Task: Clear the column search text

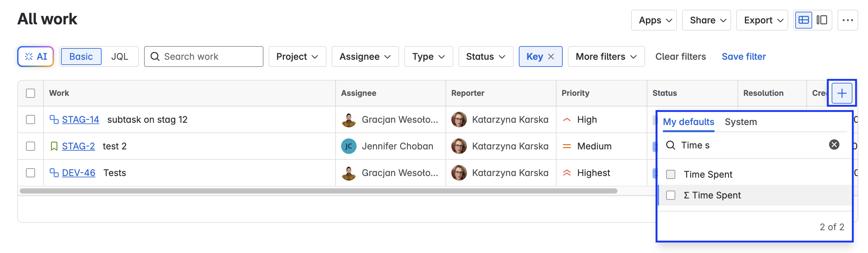Action: (x=834, y=145)
